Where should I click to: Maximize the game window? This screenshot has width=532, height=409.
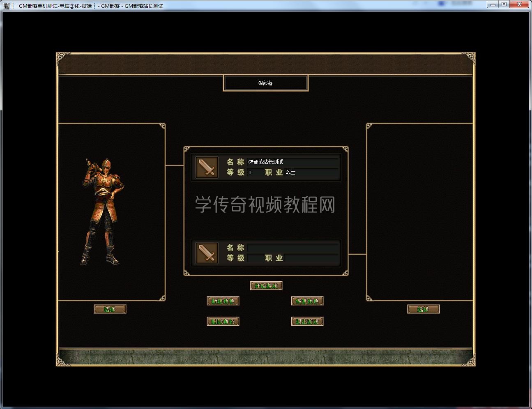tap(504, 4)
